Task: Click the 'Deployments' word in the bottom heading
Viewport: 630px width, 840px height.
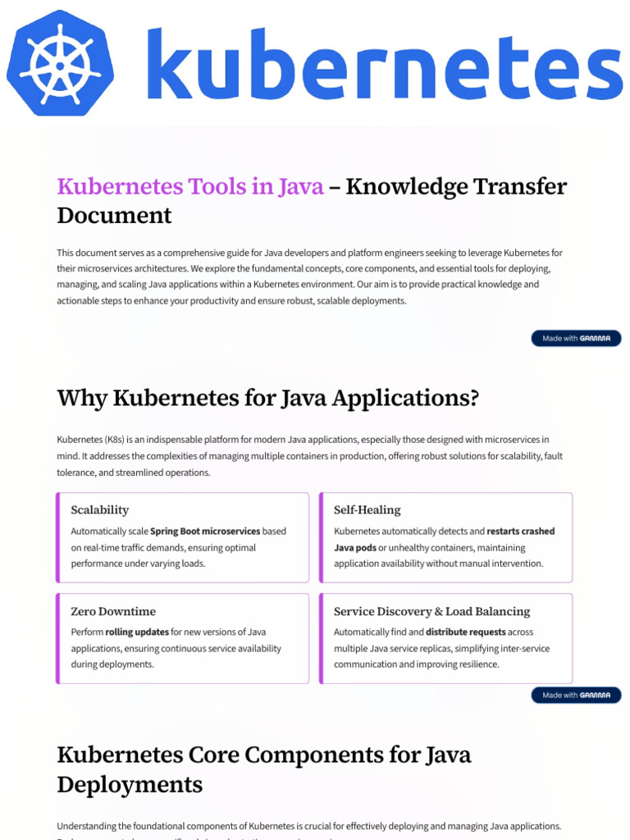Action: (130, 785)
